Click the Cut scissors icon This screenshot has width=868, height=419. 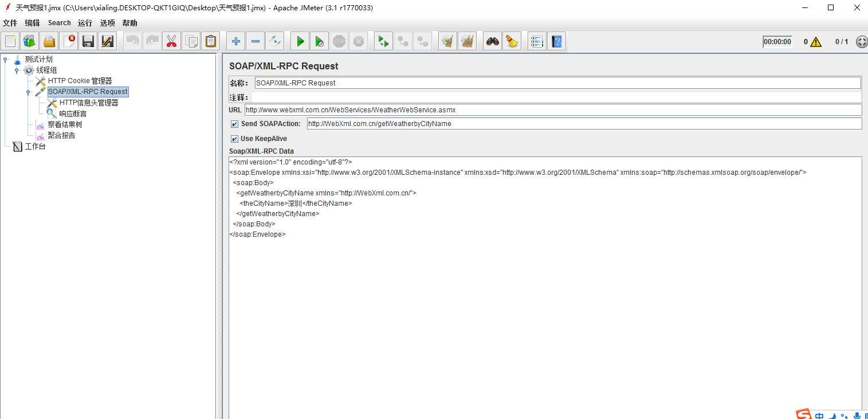(171, 41)
